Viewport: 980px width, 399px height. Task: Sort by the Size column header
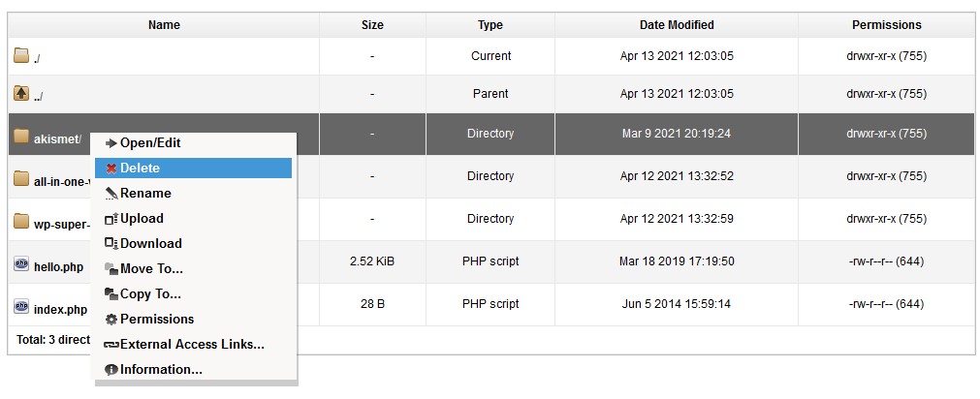pyautogui.click(x=372, y=25)
